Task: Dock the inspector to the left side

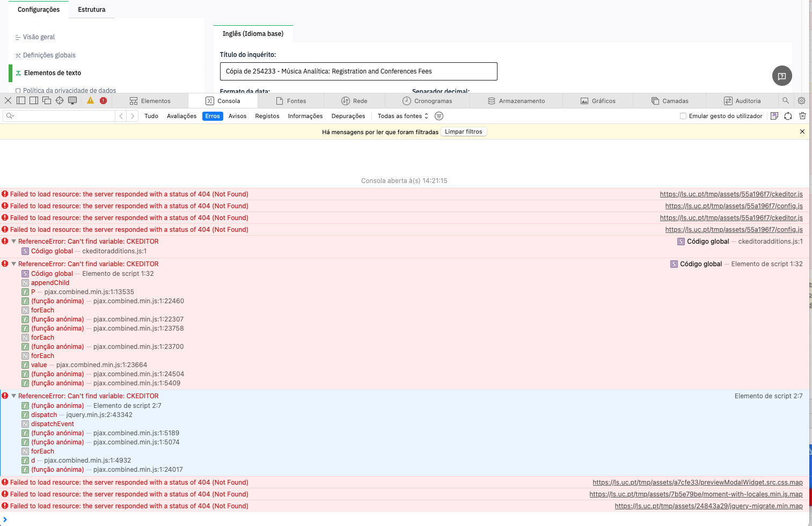Action: 21,100
